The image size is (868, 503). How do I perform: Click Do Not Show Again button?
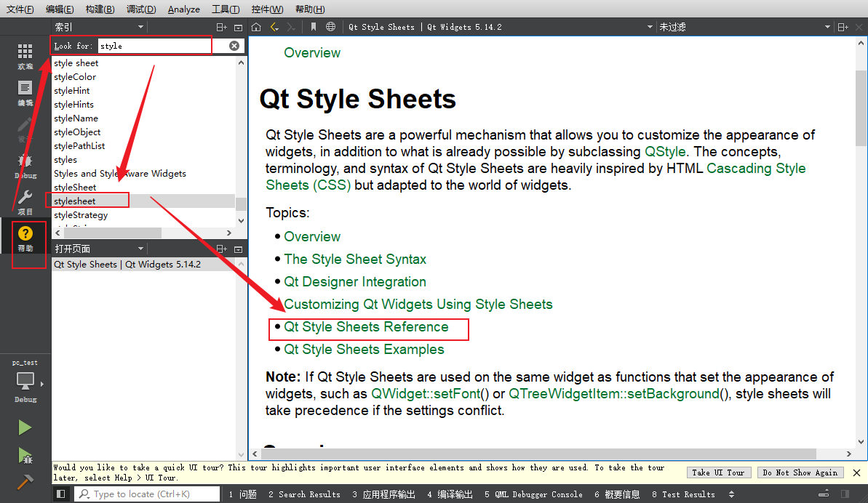pyautogui.click(x=800, y=472)
